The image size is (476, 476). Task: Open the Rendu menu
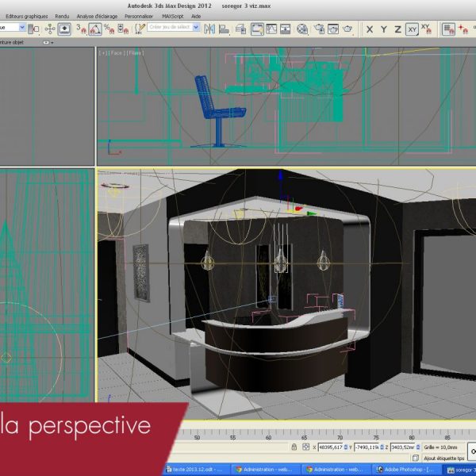(x=62, y=16)
